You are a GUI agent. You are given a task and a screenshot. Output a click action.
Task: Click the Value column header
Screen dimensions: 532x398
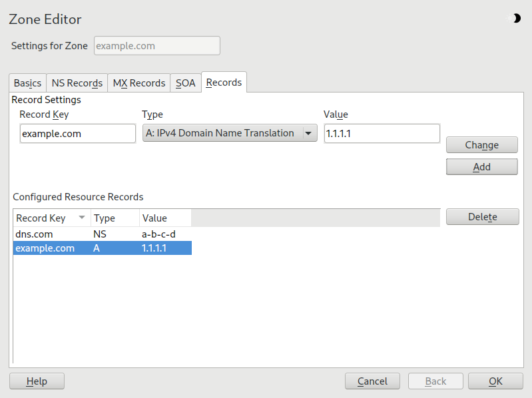pyautogui.click(x=154, y=218)
